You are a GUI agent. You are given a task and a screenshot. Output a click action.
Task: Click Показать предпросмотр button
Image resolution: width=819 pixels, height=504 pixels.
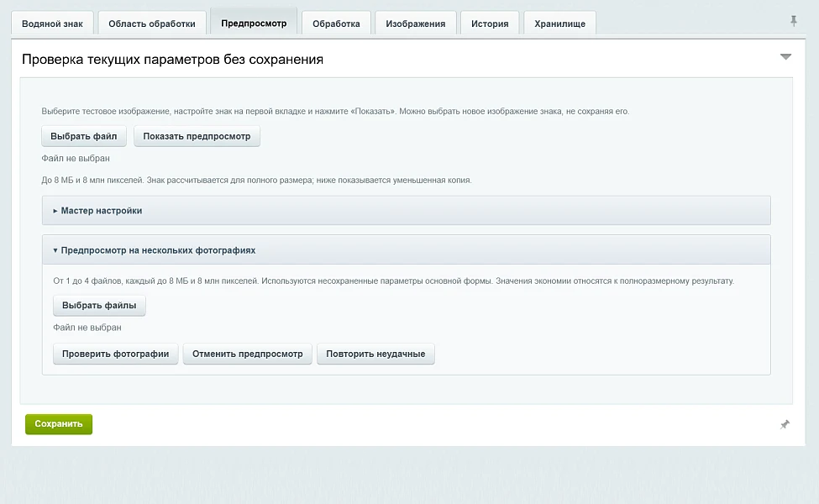click(197, 136)
